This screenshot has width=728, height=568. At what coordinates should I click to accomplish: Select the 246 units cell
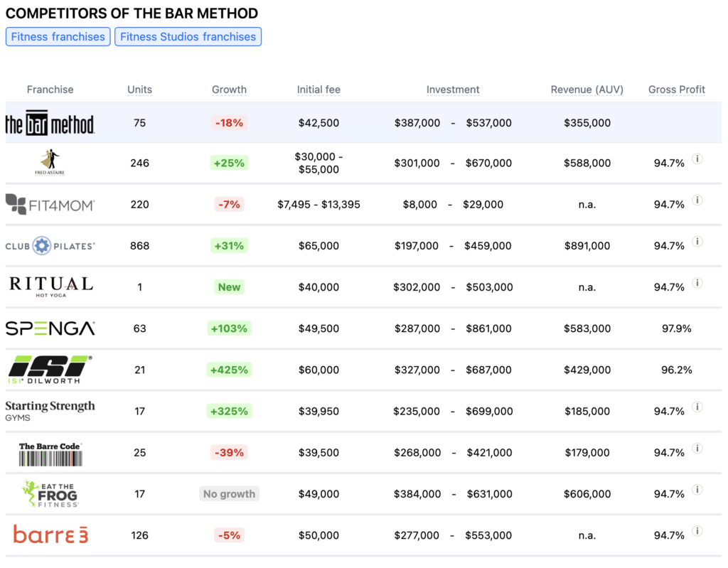(140, 163)
